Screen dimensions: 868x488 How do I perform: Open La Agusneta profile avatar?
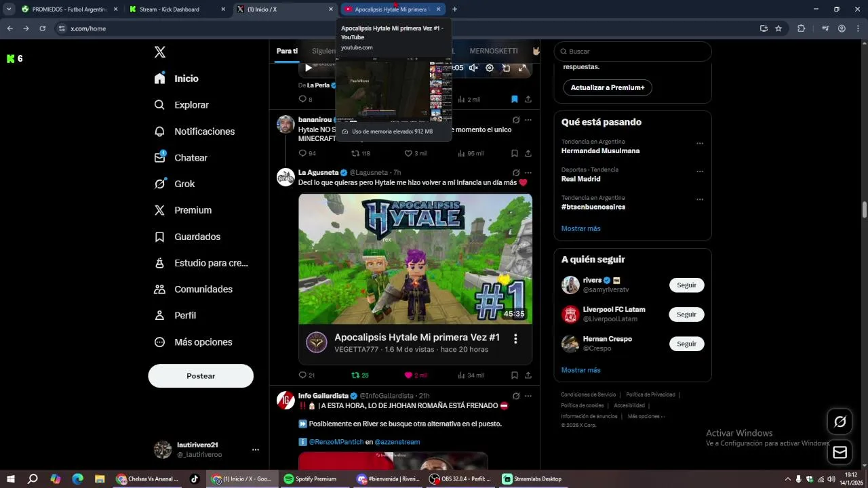click(285, 177)
